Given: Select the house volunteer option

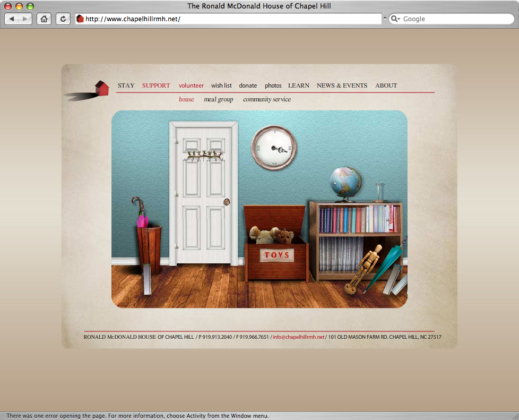Looking at the screenshot, I should (x=186, y=99).
